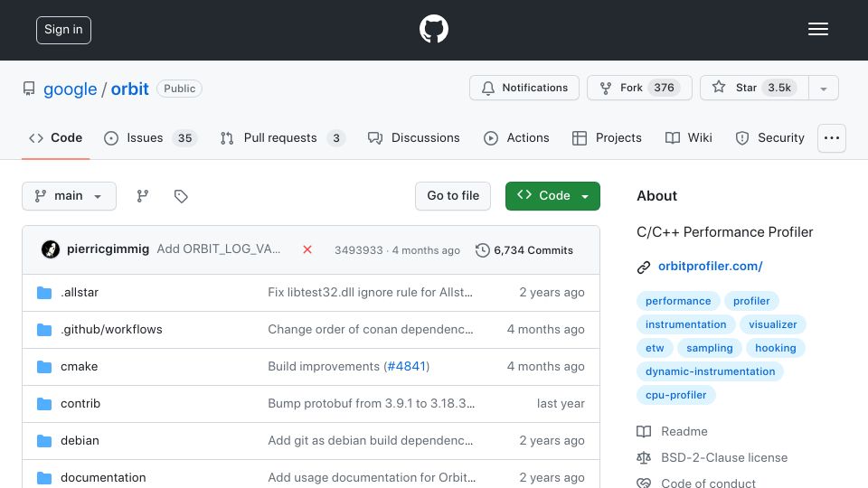Open the three-dots more tabs menu
Image resolution: width=868 pixels, height=488 pixels.
(x=832, y=137)
